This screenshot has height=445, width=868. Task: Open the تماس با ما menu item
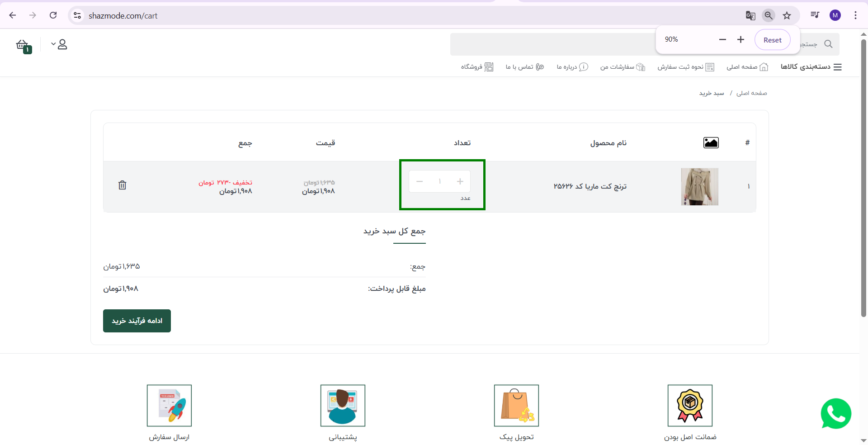524,66
